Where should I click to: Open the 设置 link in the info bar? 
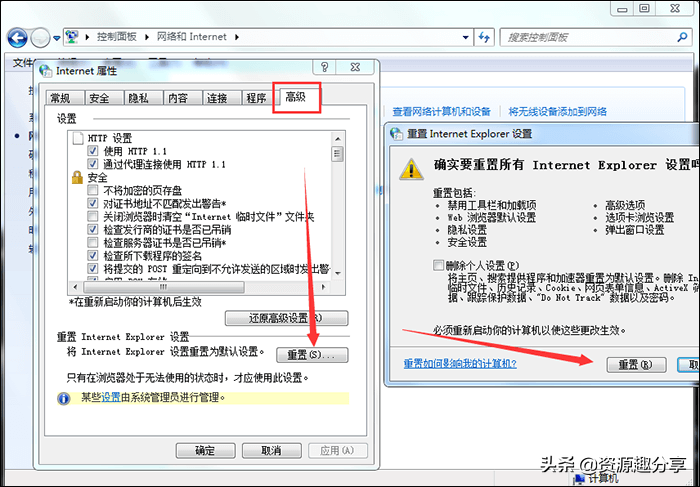point(111,397)
